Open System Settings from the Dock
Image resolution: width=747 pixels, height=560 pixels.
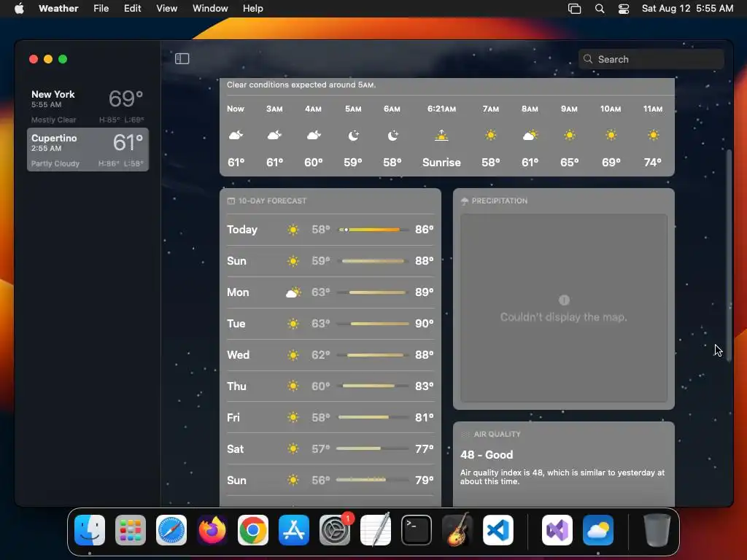tap(334, 530)
